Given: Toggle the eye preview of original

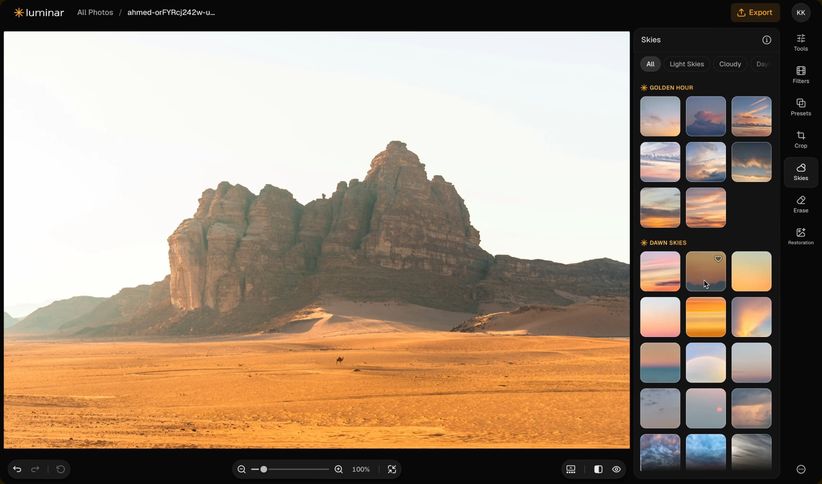Looking at the screenshot, I should [x=616, y=469].
